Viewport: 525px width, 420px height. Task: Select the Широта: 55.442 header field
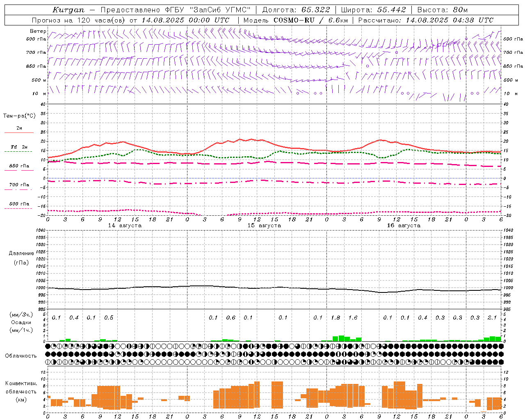373,10
